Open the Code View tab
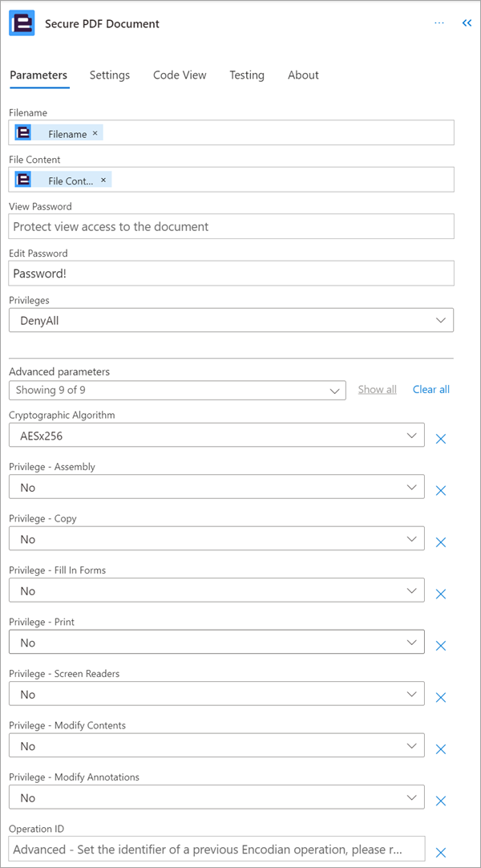481x868 pixels. (180, 75)
